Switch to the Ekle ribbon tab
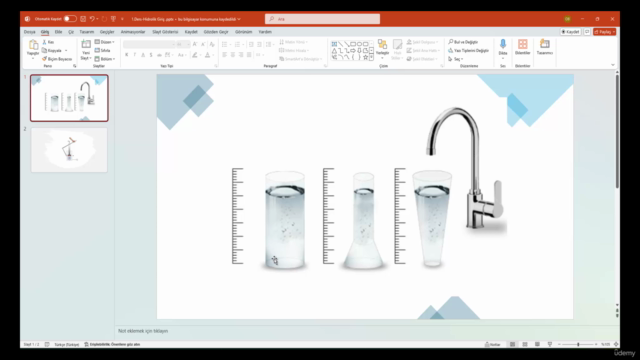 pyautogui.click(x=58, y=32)
